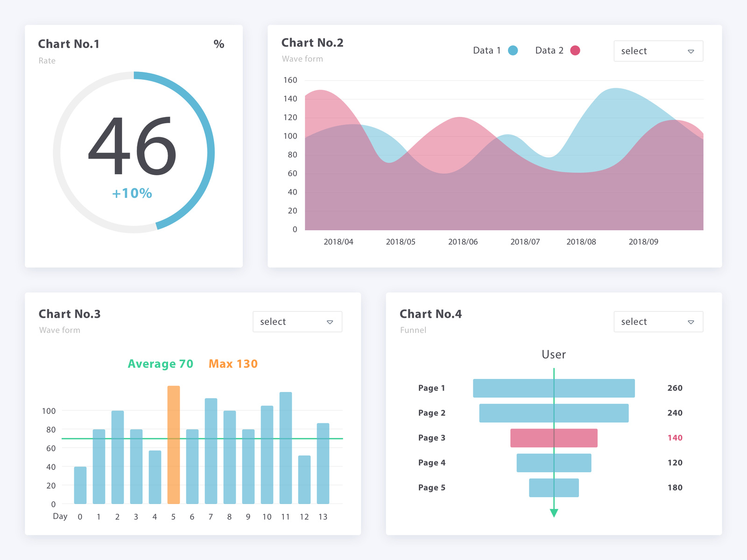Click the green User funnel arrow

coord(554,511)
